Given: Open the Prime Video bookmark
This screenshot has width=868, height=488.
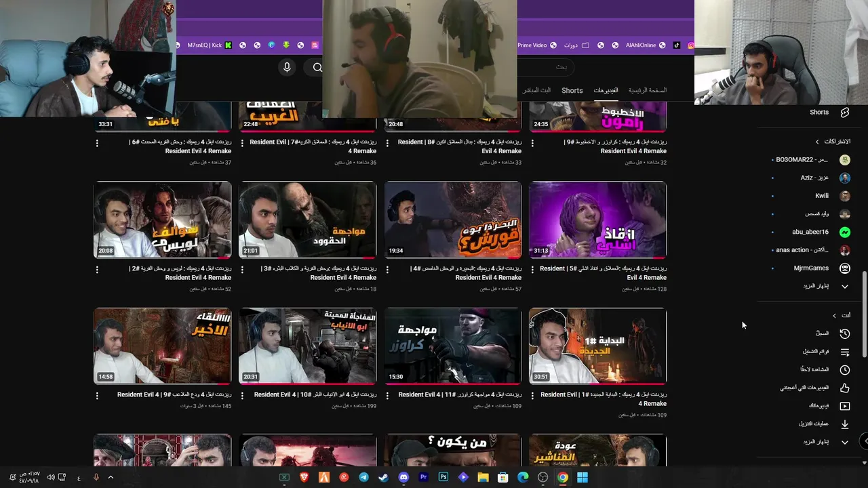Looking at the screenshot, I should [x=537, y=45].
